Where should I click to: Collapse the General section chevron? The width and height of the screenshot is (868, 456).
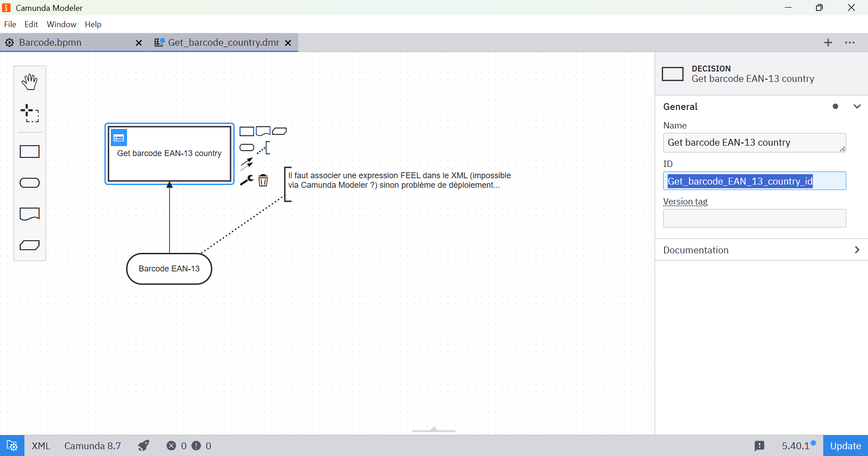(857, 107)
